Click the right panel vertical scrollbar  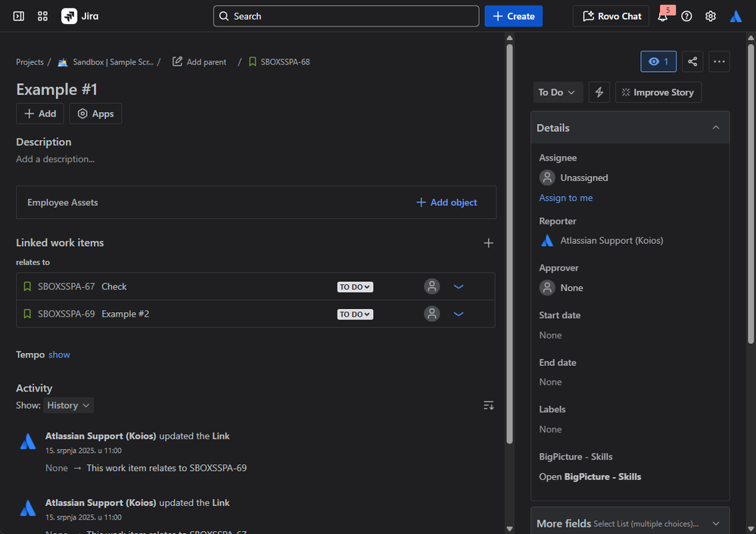coord(751,194)
